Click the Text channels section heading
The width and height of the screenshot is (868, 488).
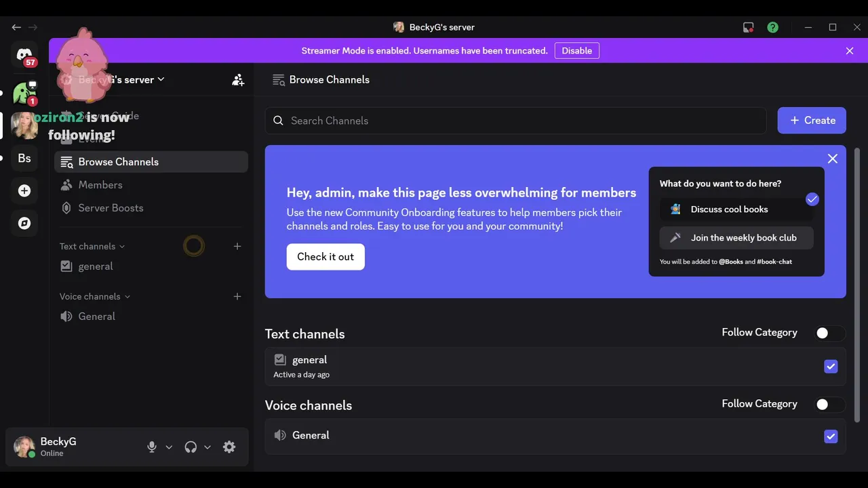[304, 334]
